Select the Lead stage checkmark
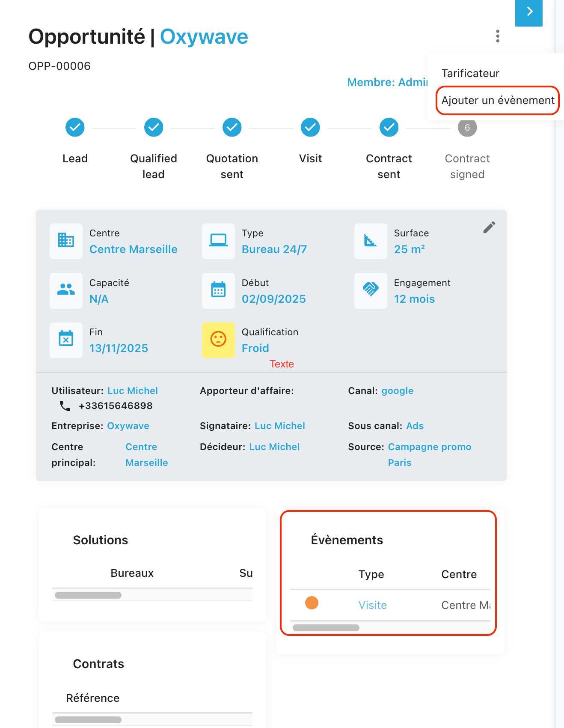This screenshot has width=564, height=728. coord(75,128)
